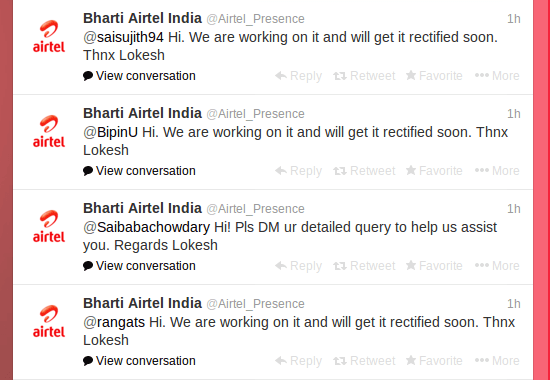Retweet the @rangats tweet
Screen dimensions: 550x380
(364, 361)
